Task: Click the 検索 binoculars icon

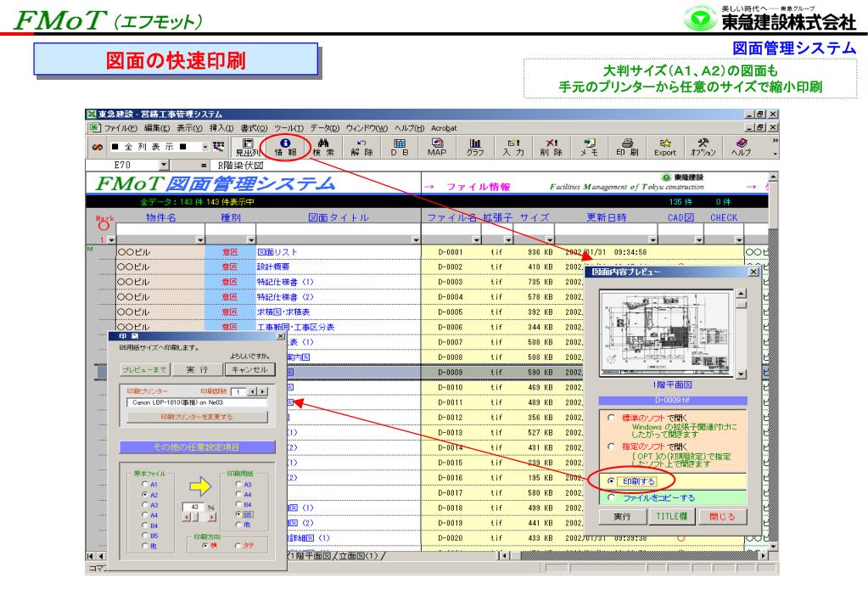Action: click(324, 148)
